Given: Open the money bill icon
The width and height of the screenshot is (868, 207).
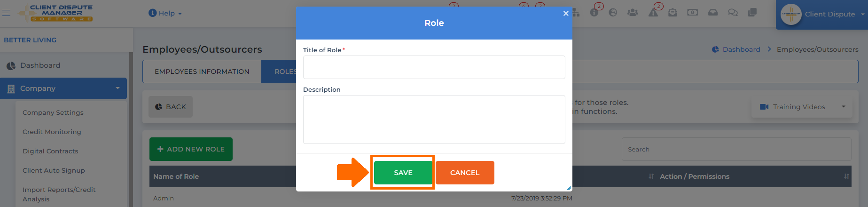Looking at the screenshot, I should pyautogui.click(x=692, y=13).
